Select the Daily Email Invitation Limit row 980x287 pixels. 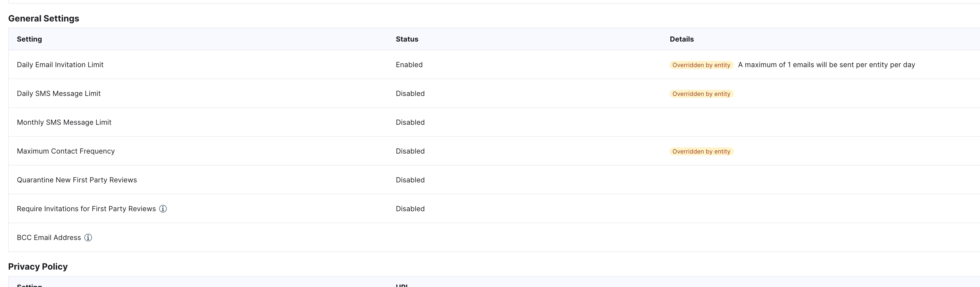[x=494, y=65]
